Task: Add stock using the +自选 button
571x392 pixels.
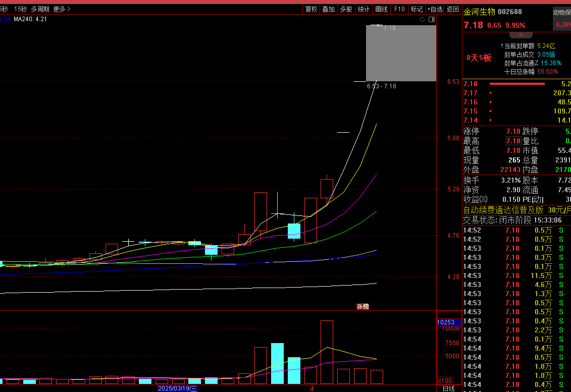Action: [x=435, y=9]
